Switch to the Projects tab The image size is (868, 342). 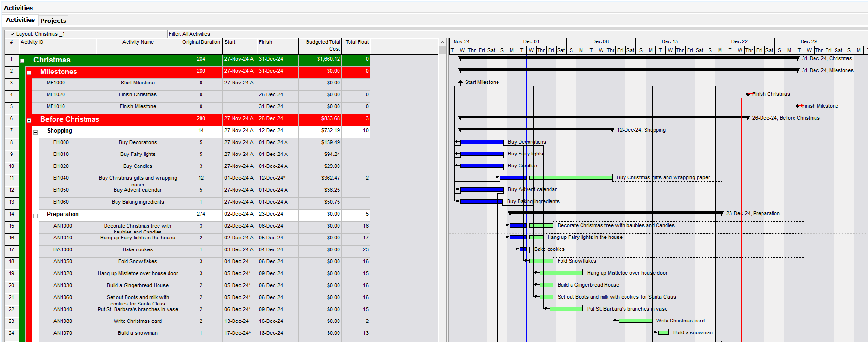[53, 21]
